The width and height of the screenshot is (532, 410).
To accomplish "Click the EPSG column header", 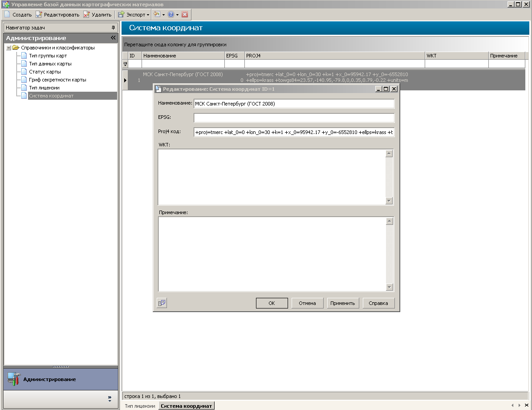I will pyautogui.click(x=235, y=56).
